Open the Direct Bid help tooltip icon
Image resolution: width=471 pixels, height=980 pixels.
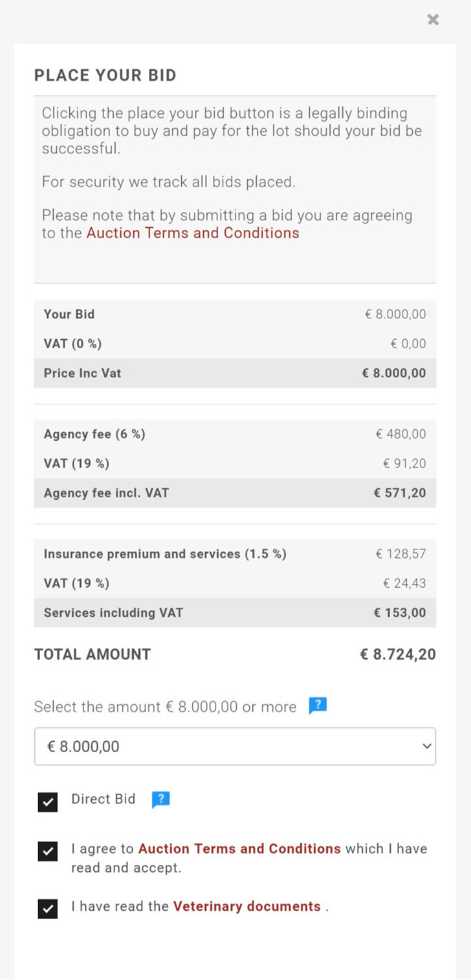[160, 800]
